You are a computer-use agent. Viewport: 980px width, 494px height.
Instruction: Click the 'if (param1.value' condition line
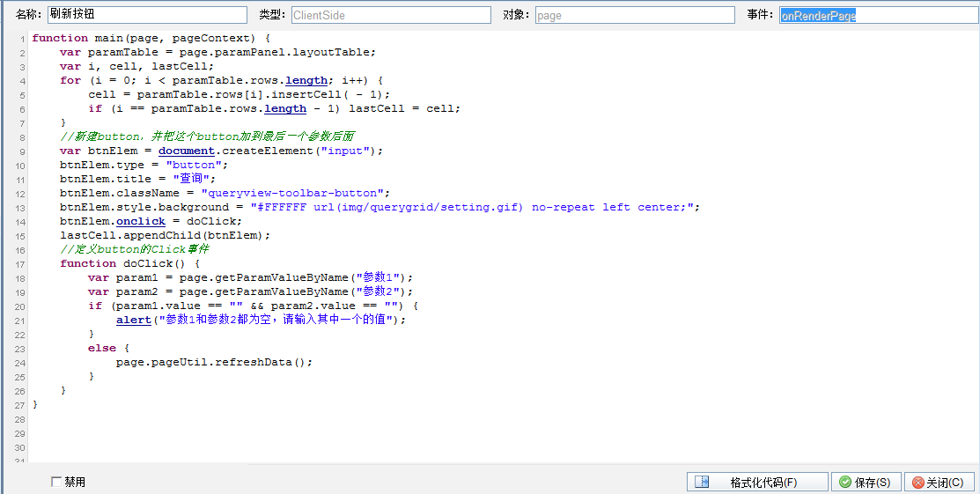point(253,306)
